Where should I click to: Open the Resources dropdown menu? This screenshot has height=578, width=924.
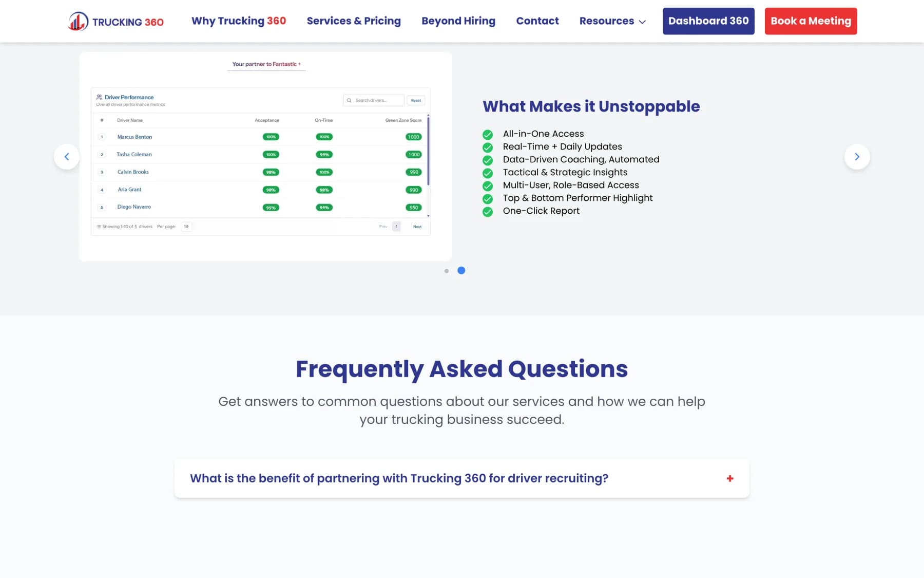612,21
